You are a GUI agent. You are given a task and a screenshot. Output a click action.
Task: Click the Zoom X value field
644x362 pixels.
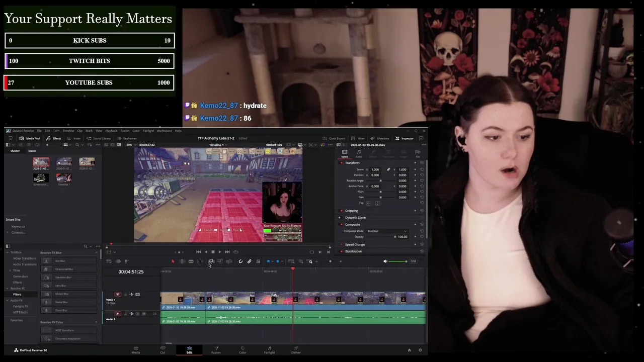(375, 169)
